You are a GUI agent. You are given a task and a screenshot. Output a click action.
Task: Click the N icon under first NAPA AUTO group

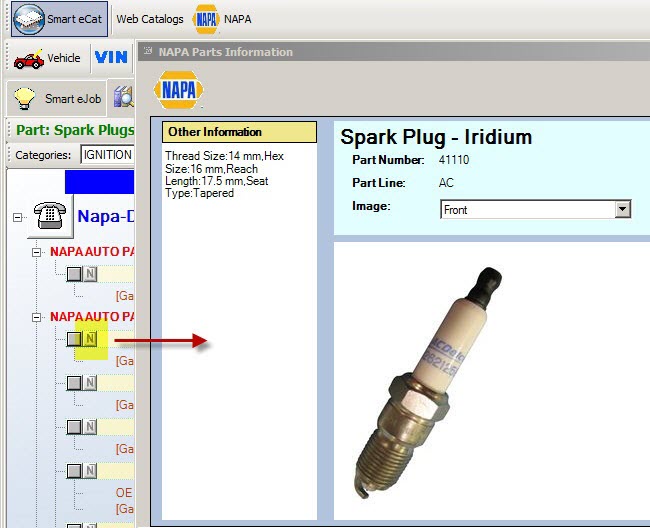click(90, 273)
